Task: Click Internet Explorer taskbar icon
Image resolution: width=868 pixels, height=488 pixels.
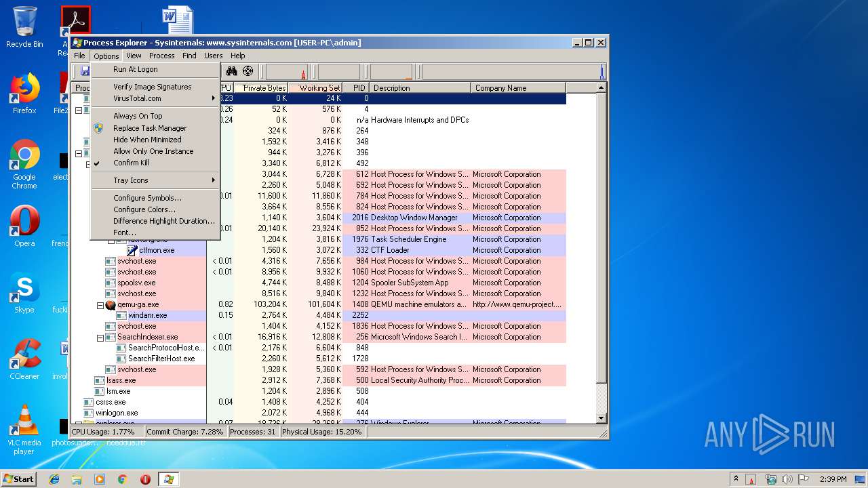Action: [54, 479]
